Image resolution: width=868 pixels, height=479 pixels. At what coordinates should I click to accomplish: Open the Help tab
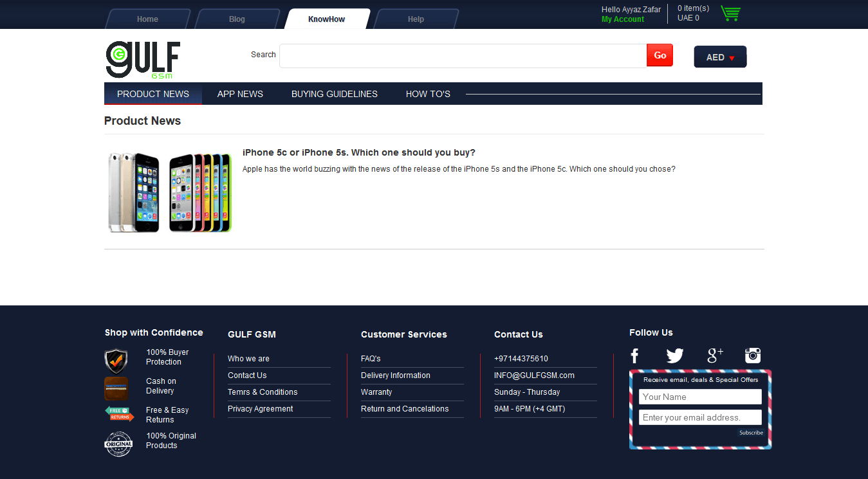pos(416,19)
